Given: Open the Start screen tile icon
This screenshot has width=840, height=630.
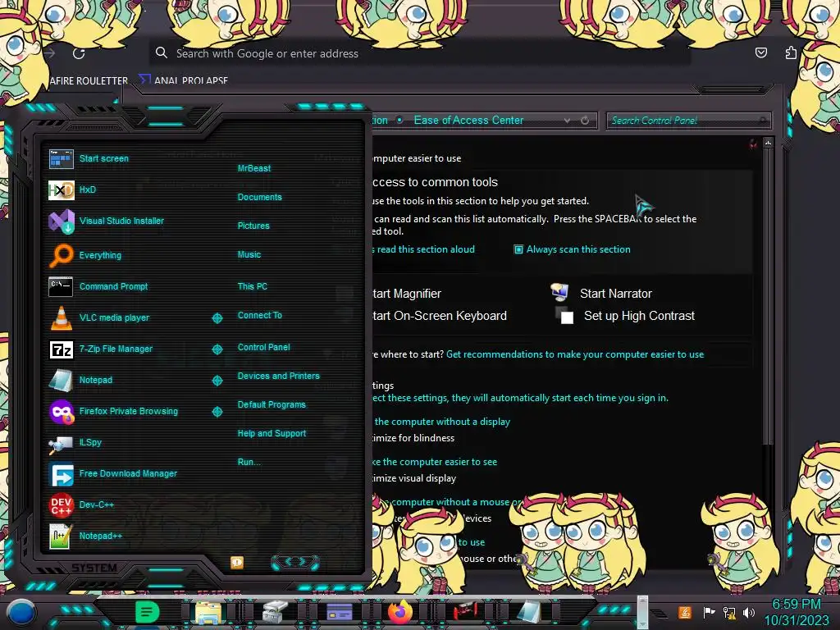Looking at the screenshot, I should 61,158.
